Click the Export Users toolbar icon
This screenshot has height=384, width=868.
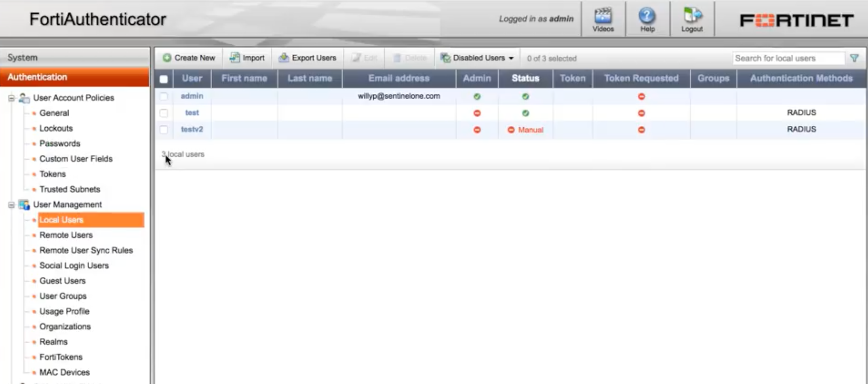tap(284, 58)
